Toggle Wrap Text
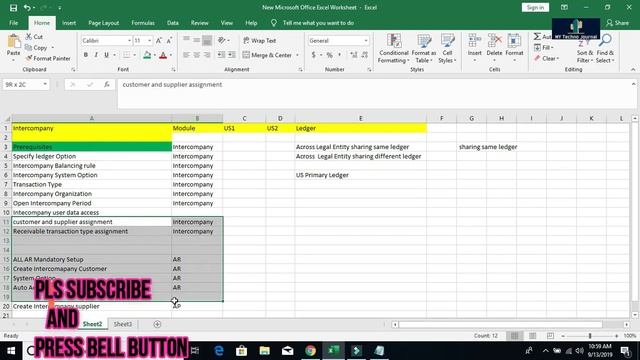 (x=260, y=40)
